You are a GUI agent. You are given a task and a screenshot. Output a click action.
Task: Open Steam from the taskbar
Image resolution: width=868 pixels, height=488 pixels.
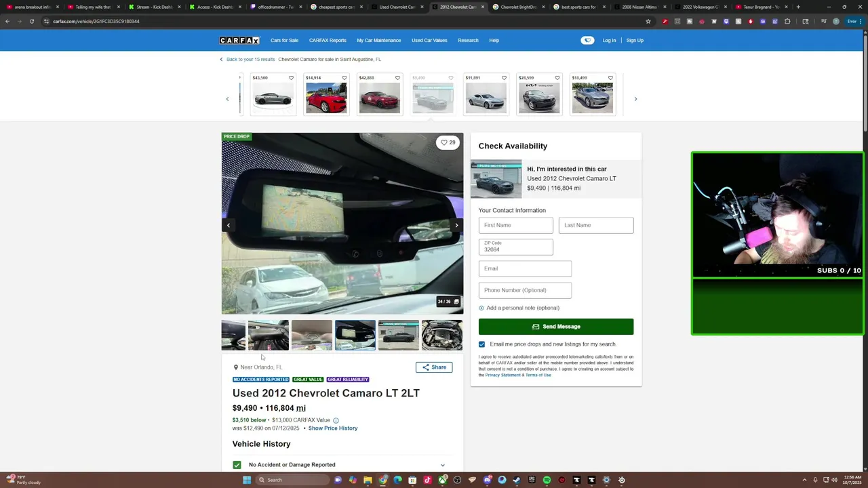click(x=517, y=480)
